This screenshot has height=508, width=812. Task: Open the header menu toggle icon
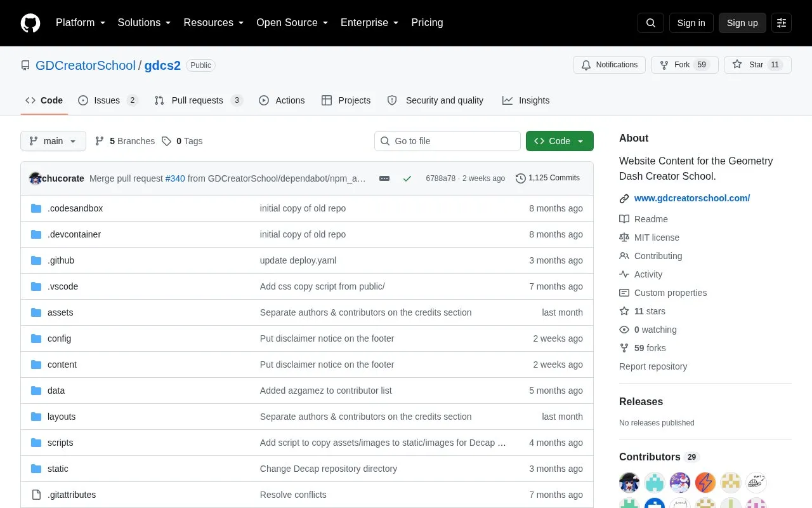(782, 23)
